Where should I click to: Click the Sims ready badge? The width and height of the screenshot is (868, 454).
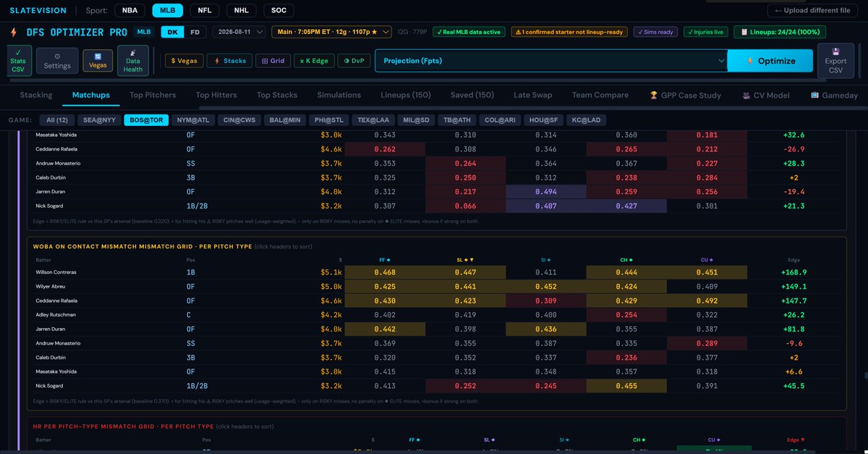coord(656,32)
